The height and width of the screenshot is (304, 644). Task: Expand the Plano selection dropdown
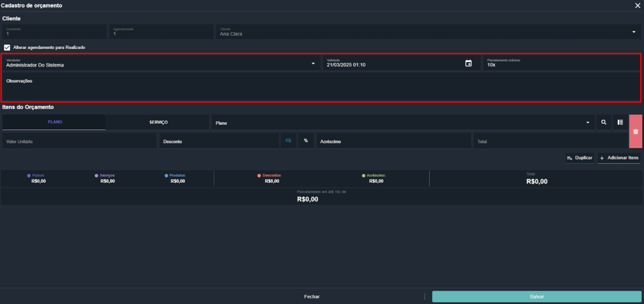587,122
